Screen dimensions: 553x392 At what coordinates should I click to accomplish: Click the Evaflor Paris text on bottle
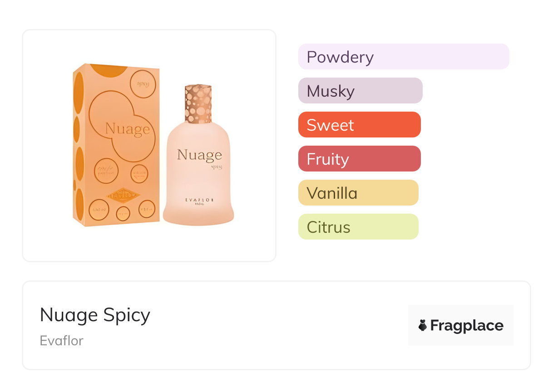tap(199, 201)
